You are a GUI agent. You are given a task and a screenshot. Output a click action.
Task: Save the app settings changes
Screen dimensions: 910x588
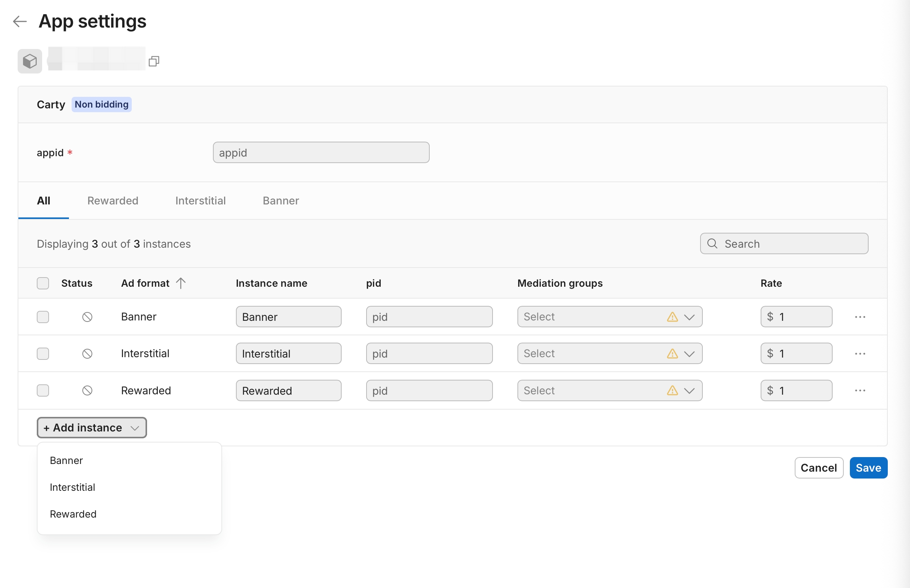[868, 467]
